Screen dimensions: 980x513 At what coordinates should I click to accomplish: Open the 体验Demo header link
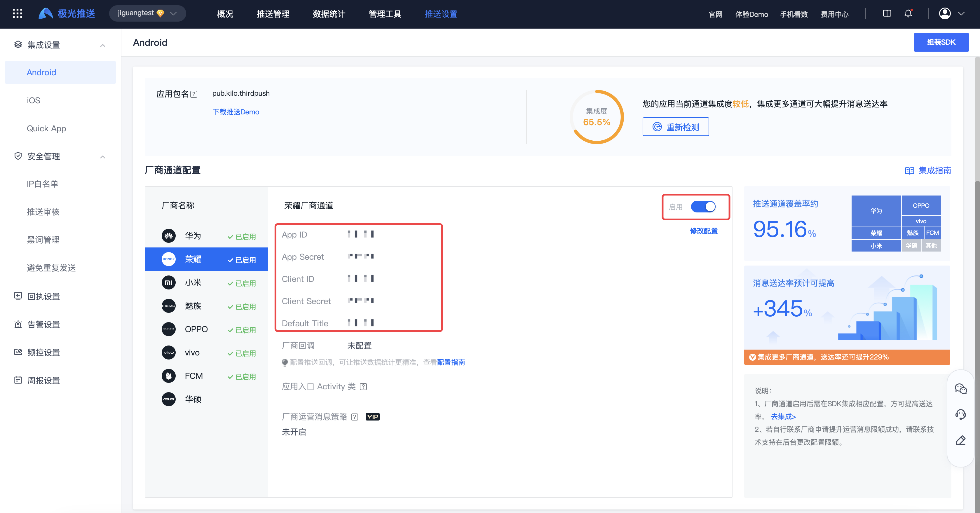point(751,15)
